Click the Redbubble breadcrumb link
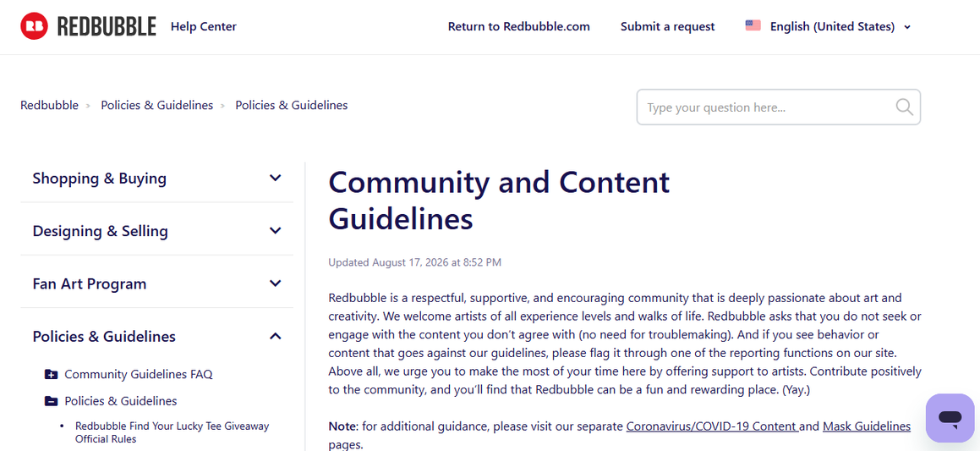 coord(49,105)
